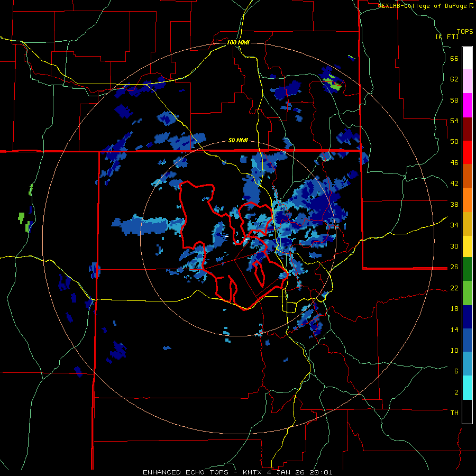This screenshot has width=476, height=476.
Task: Click the TH threshold legend label
Action: pyautogui.click(x=454, y=413)
